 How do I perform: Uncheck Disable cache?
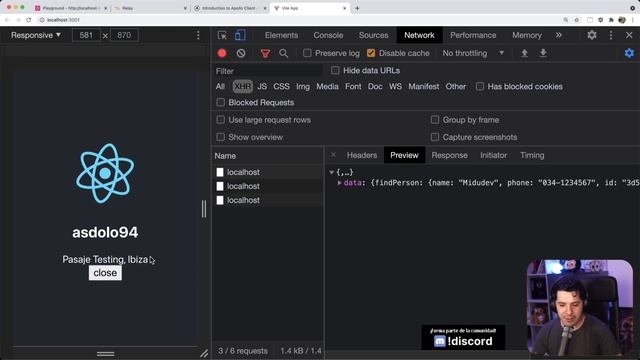click(x=371, y=53)
